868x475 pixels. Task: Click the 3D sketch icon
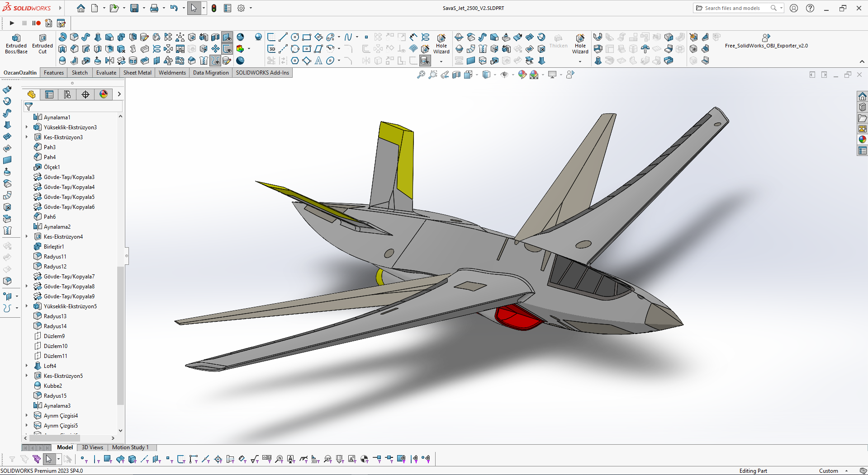(x=272, y=49)
